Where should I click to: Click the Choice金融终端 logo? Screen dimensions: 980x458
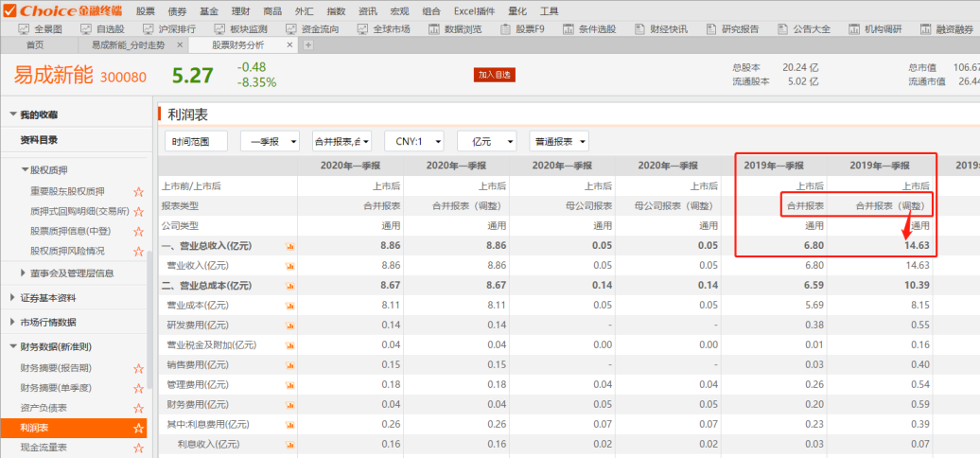(x=62, y=10)
